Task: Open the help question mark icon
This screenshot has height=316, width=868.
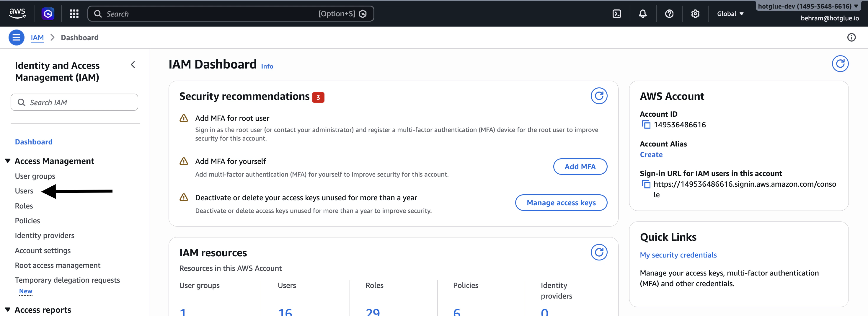Action: tap(669, 14)
